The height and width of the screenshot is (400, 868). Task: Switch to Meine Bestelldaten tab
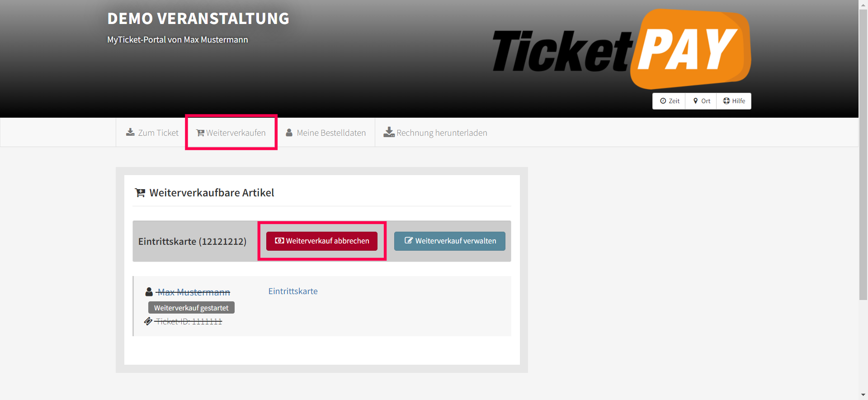point(326,133)
